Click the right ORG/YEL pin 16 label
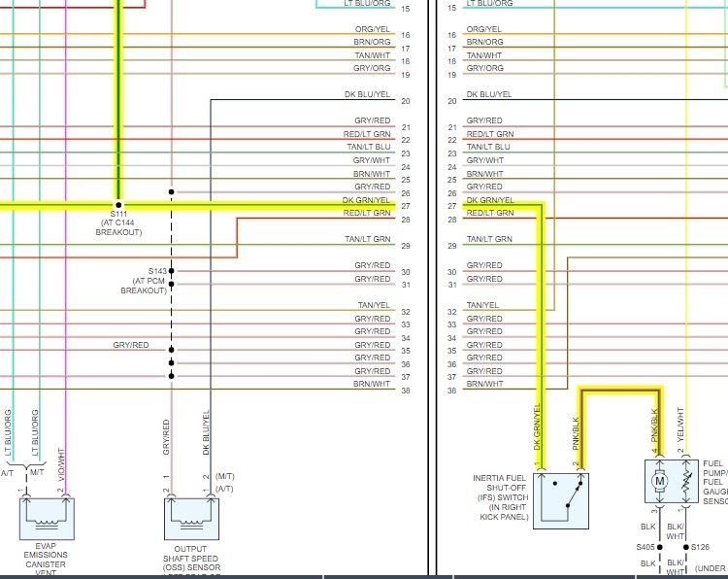Screen dimensions: 728x579 click(483, 29)
